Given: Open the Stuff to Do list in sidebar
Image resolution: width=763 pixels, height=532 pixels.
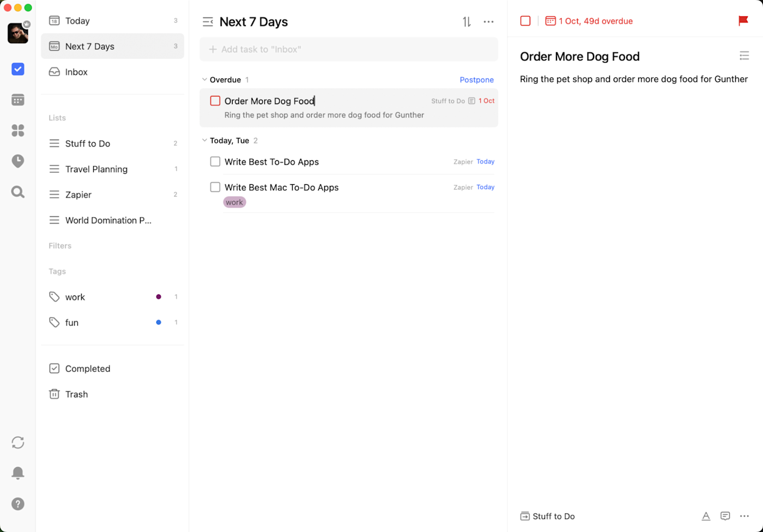Looking at the screenshot, I should pyautogui.click(x=112, y=143).
